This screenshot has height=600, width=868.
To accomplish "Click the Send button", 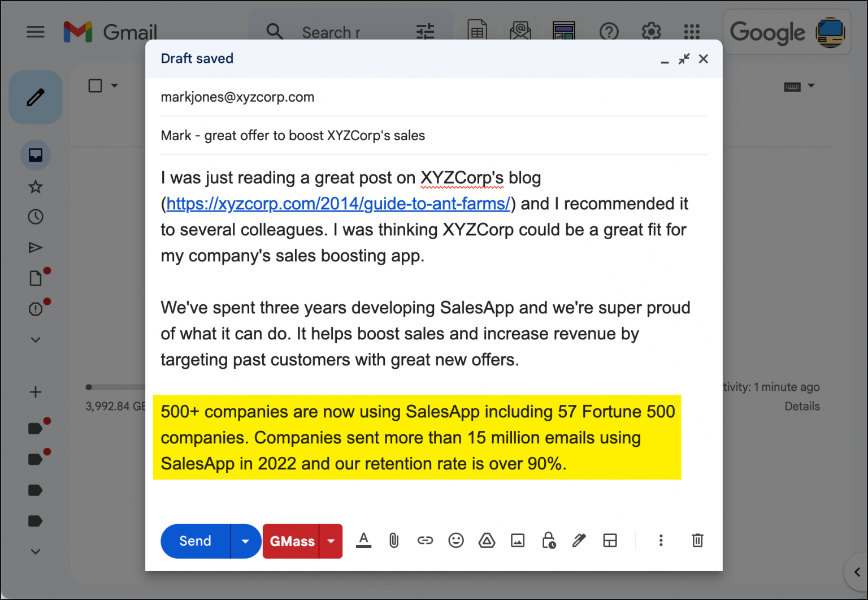I will 194,541.
